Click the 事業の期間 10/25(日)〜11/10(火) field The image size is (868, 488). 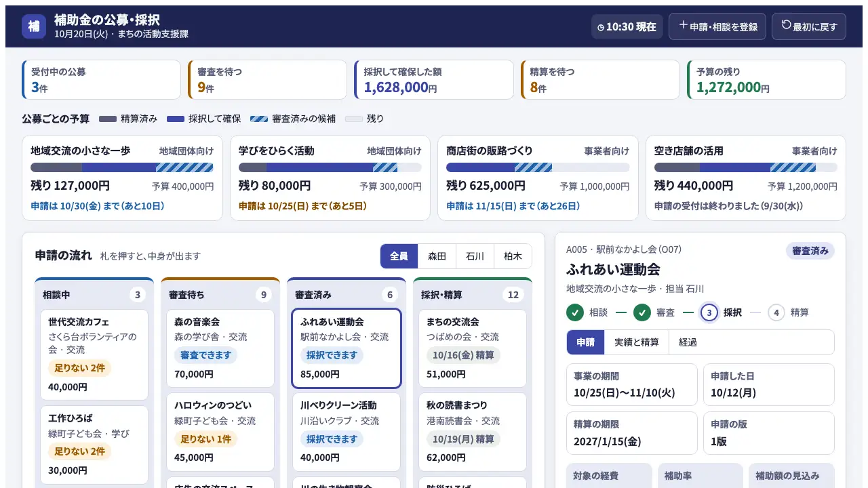[632, 385]
